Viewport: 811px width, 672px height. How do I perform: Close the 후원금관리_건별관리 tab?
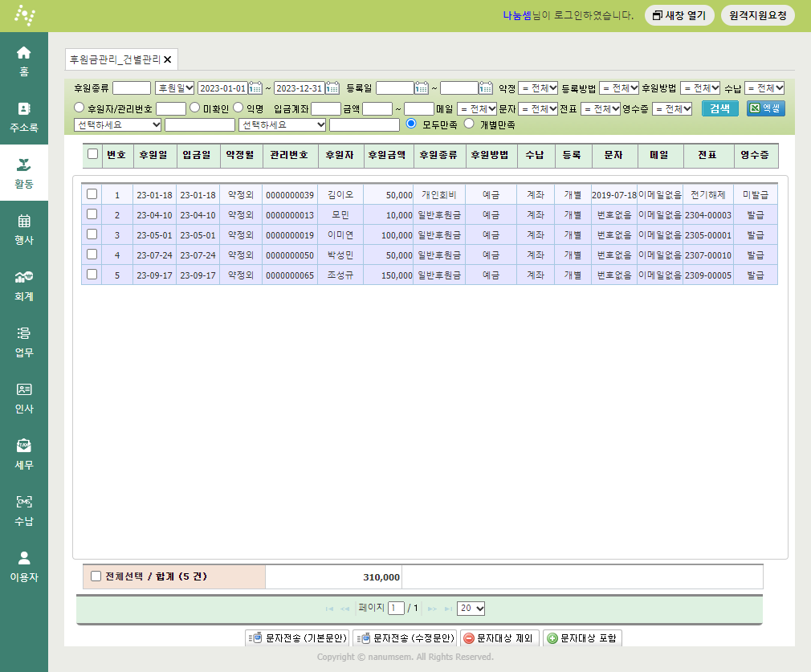168,59
